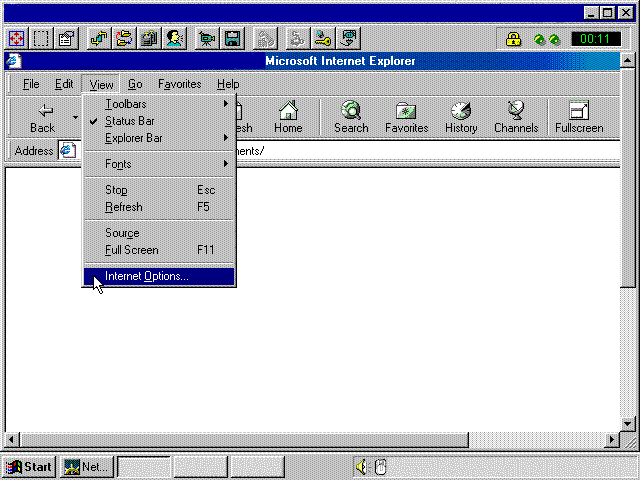Choose Refresh from the View menu
The height and width of the screenshot is (480, 640).
click(x=159, y=207)
